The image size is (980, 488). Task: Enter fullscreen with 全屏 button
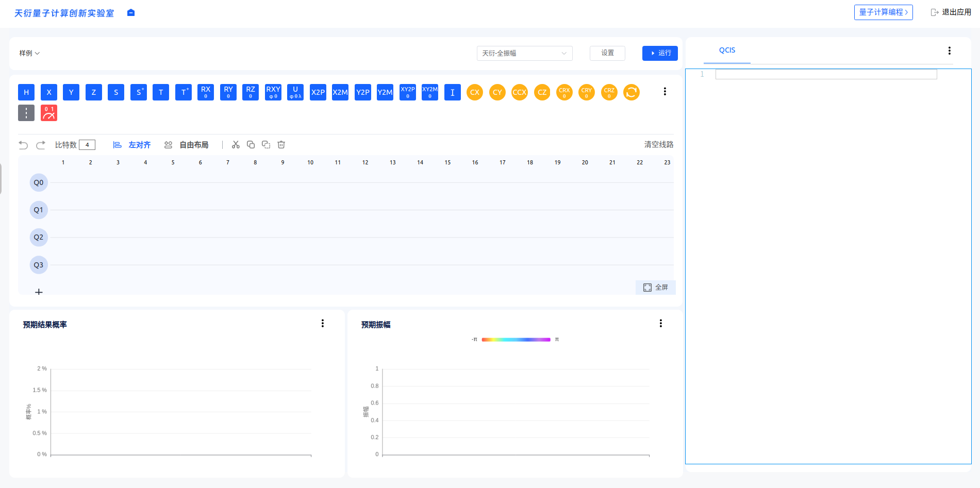tap(656, 288)
